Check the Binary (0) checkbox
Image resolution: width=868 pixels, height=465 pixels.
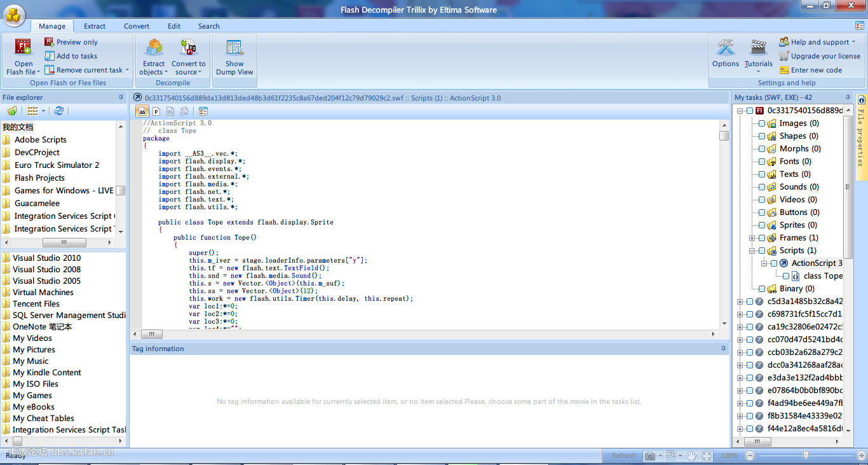762,289
